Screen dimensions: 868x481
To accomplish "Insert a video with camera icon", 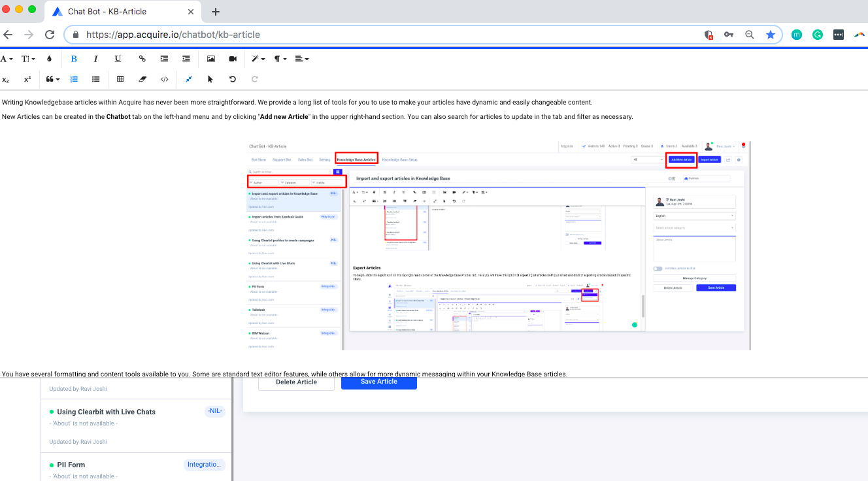I will tap(233, 59).
